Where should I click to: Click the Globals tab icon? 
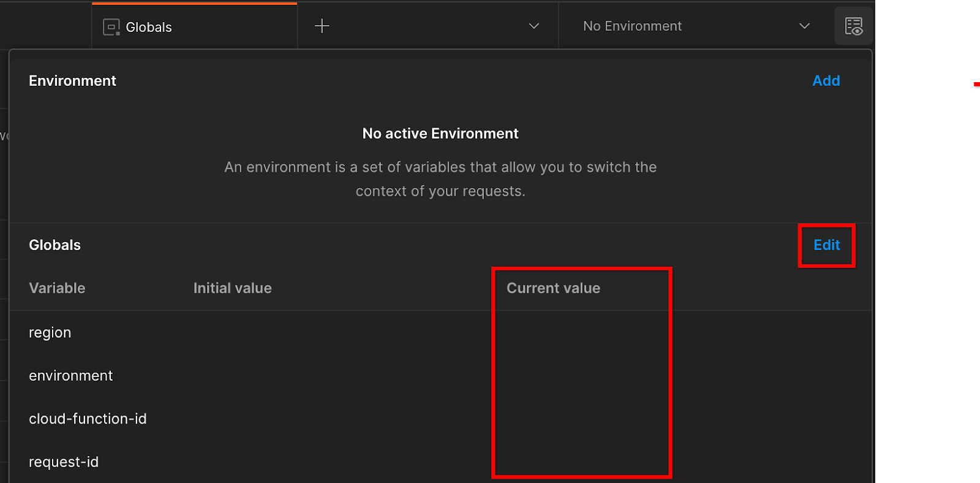click(x=111, y=27)
